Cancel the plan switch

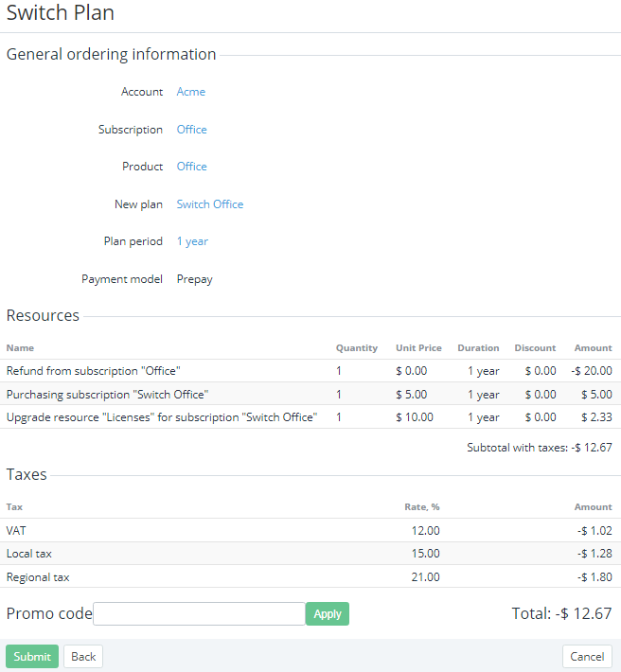point(587,657)
